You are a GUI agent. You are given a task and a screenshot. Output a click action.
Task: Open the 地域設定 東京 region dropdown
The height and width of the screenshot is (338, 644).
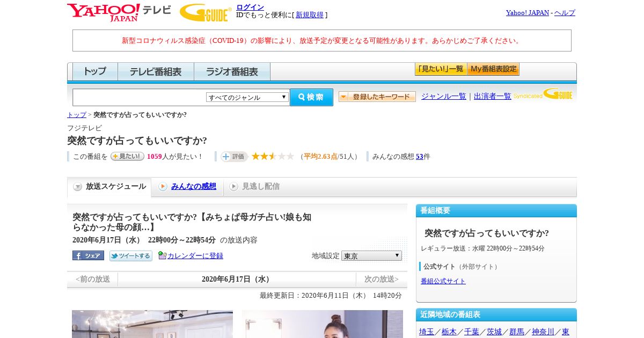pos(371,256)
